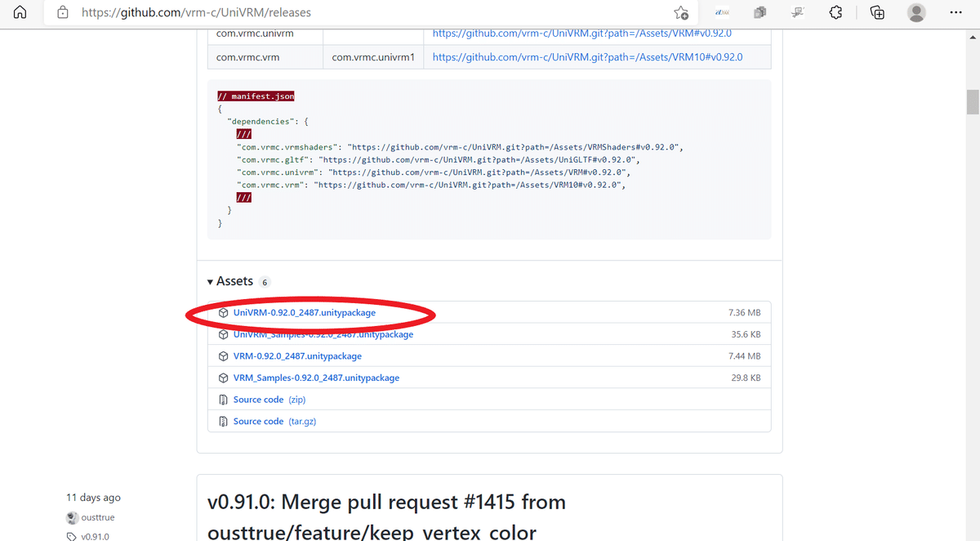
Task: Open the Assets/VRM#v0.92.0 git URL link
Action: tap(581, 34)
